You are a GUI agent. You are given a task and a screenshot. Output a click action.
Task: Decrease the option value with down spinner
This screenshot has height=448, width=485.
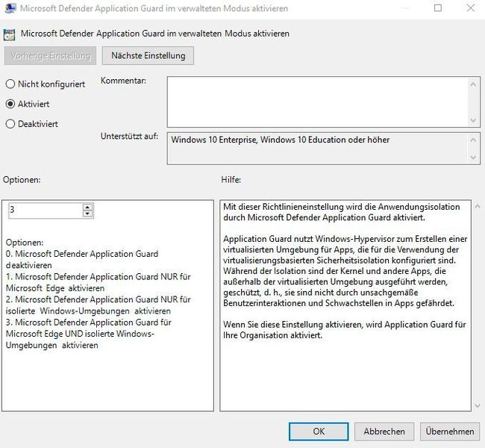tap(88, 214)
